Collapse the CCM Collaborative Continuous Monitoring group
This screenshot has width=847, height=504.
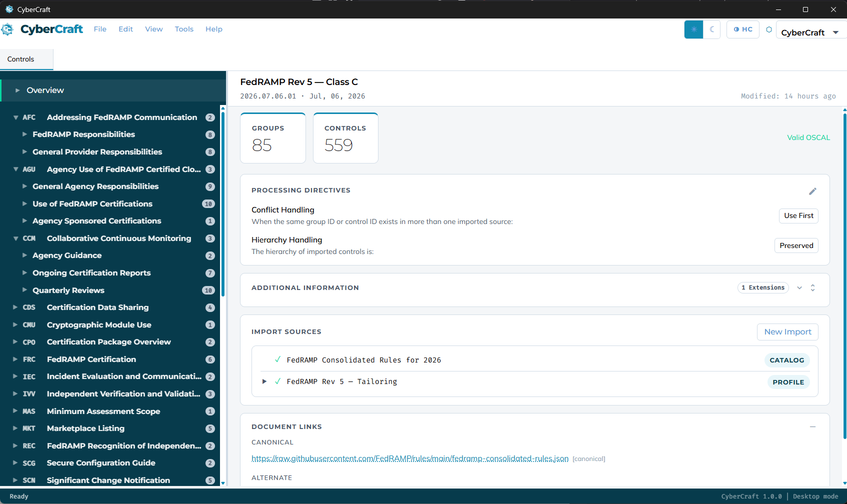tap(16, 238)
